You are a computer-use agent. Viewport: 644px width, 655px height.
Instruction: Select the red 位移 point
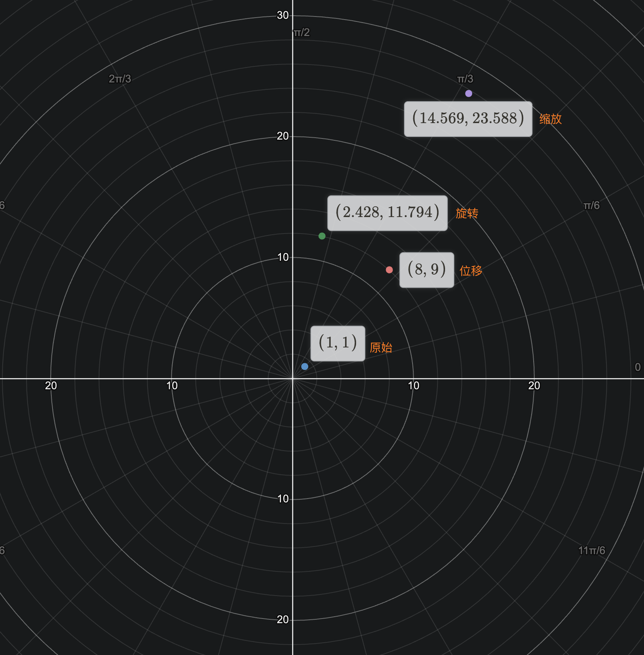[x=389, y=270]
